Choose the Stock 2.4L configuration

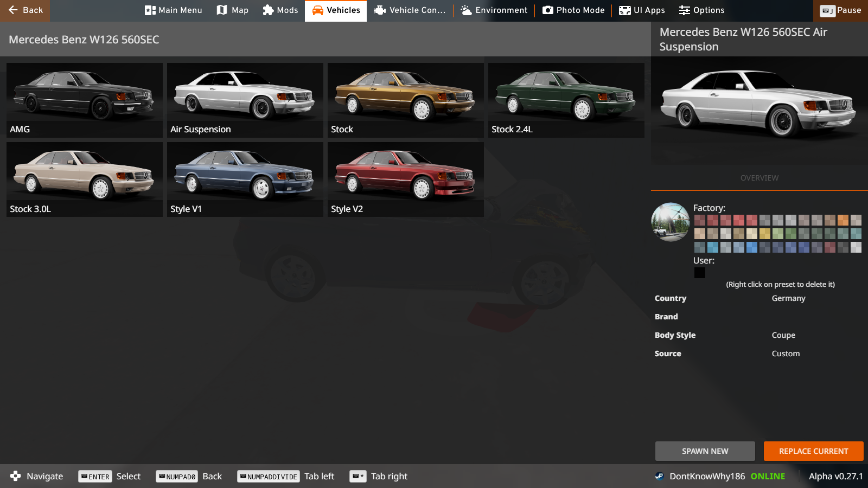click(566, 100)
